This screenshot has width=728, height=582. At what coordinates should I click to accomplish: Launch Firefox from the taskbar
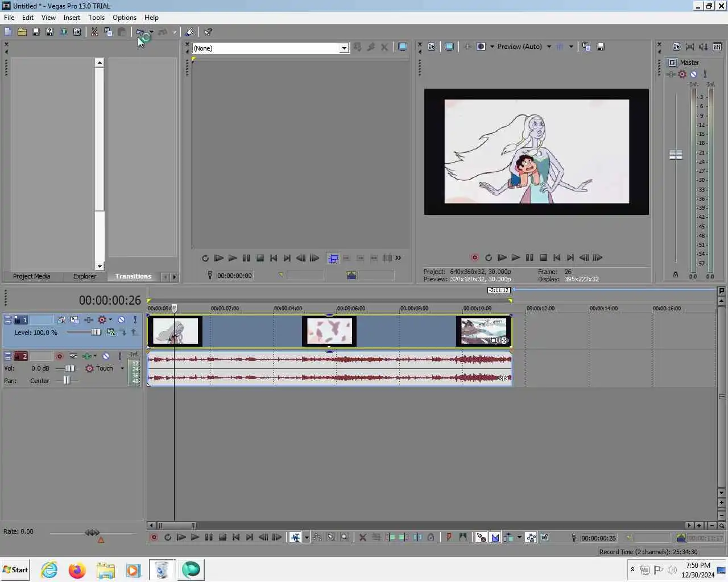coord(77,569)
